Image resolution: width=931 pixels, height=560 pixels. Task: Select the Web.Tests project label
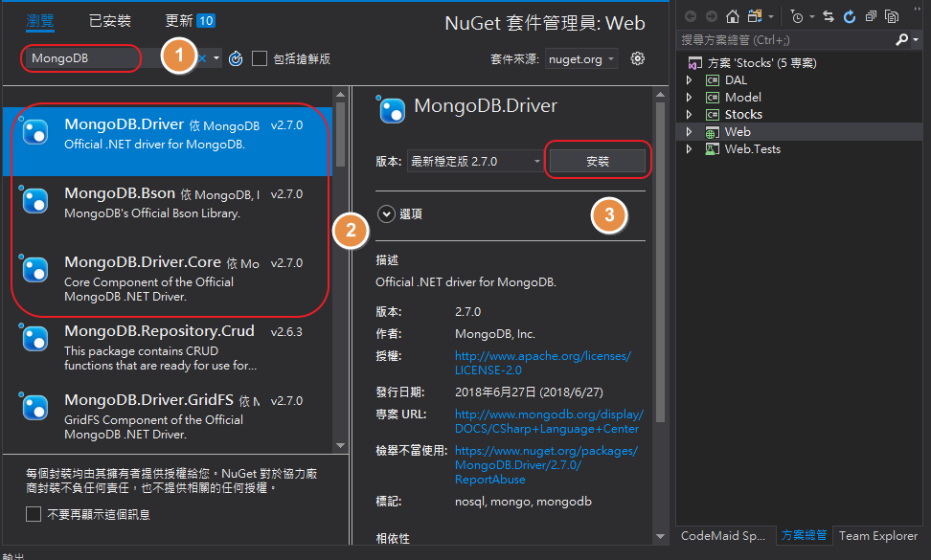coord(752,149)
